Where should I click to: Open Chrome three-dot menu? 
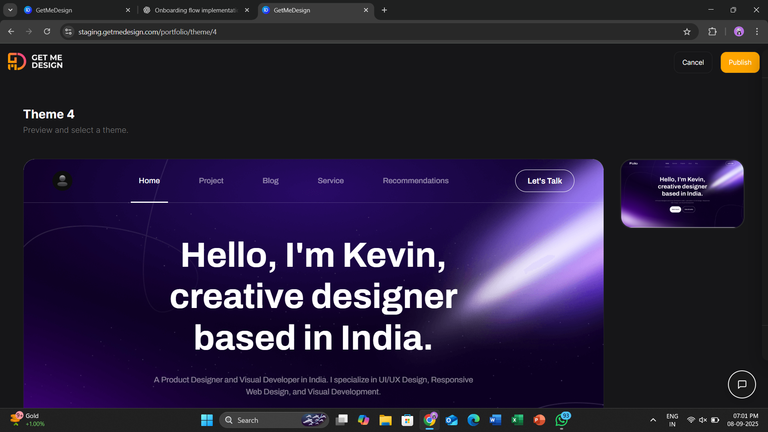point(757,32)
